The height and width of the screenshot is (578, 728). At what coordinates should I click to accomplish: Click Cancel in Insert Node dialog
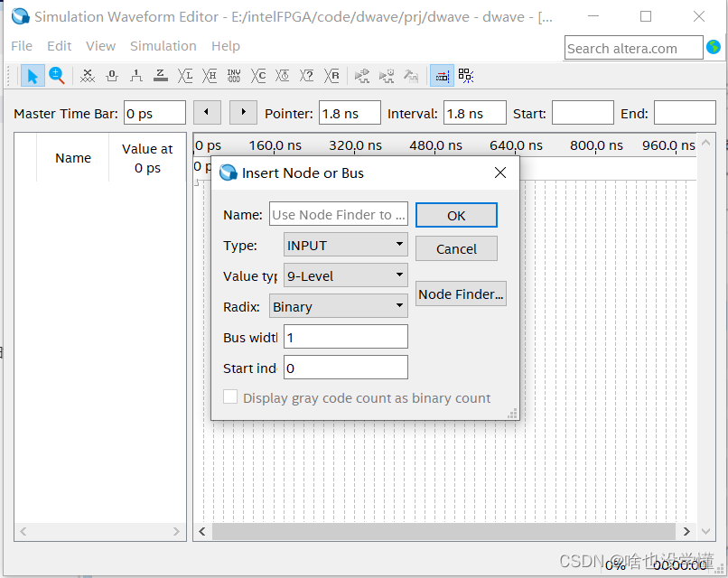(456, 249)
